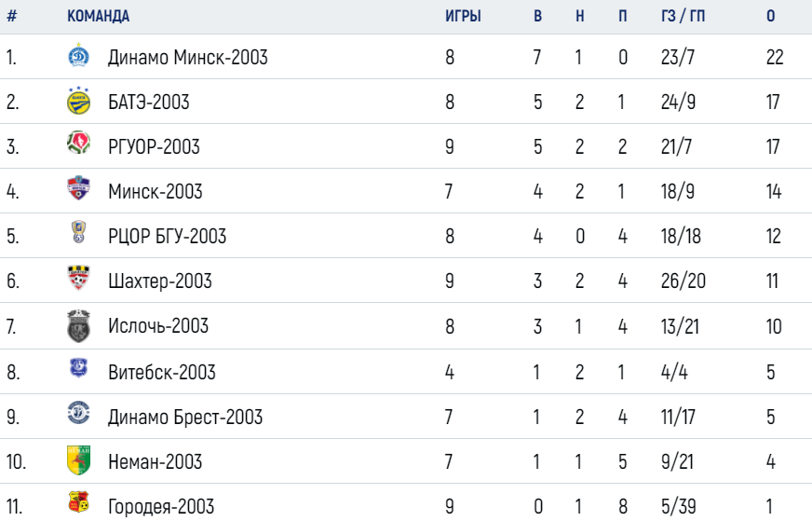Click the Минск-2003 shield logo
812x521 pixels.
point(79,187)
